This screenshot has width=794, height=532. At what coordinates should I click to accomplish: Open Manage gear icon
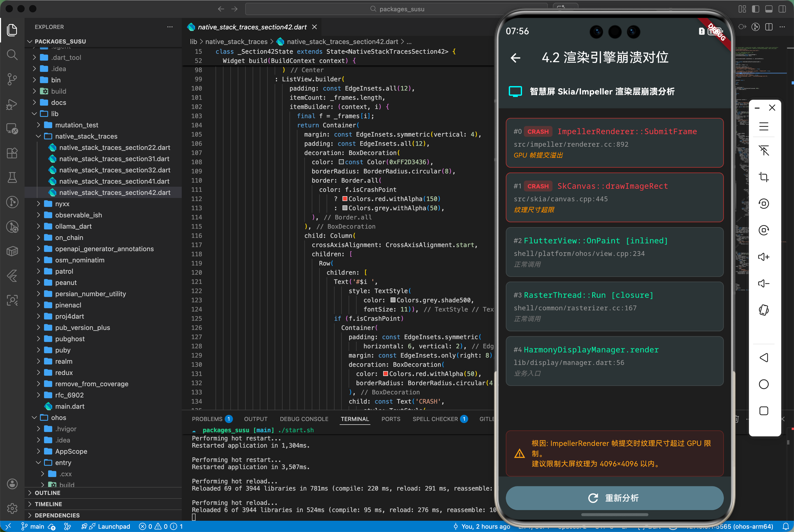point(12,508)
